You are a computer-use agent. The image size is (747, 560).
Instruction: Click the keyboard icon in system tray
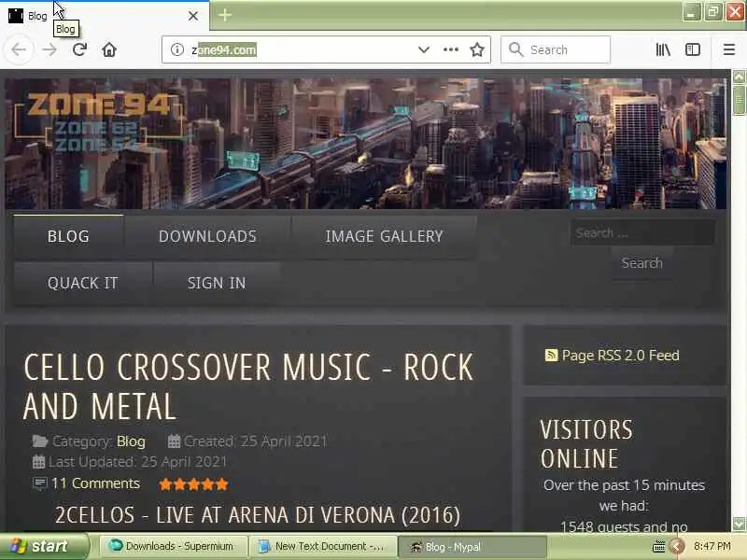pos(658,546)
